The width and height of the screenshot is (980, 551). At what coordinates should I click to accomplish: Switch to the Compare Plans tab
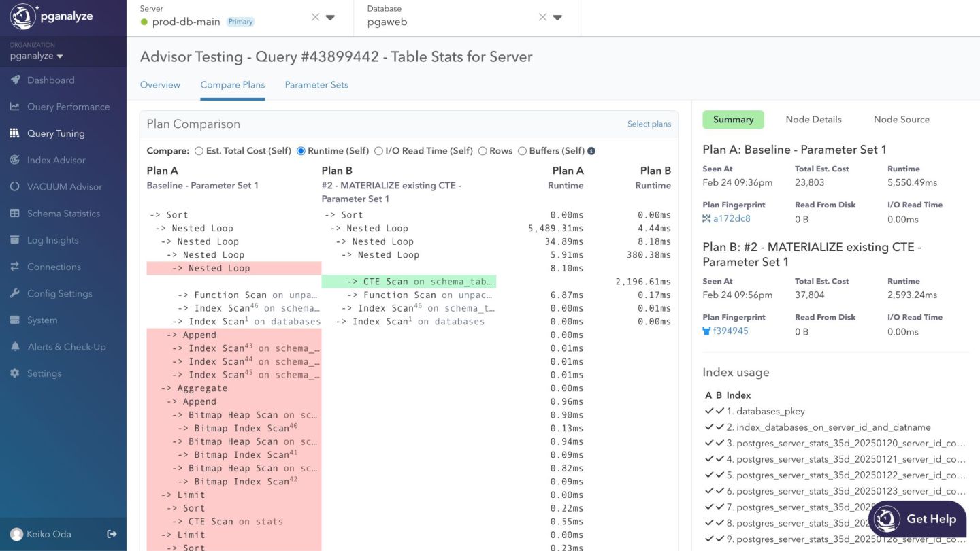233,85
